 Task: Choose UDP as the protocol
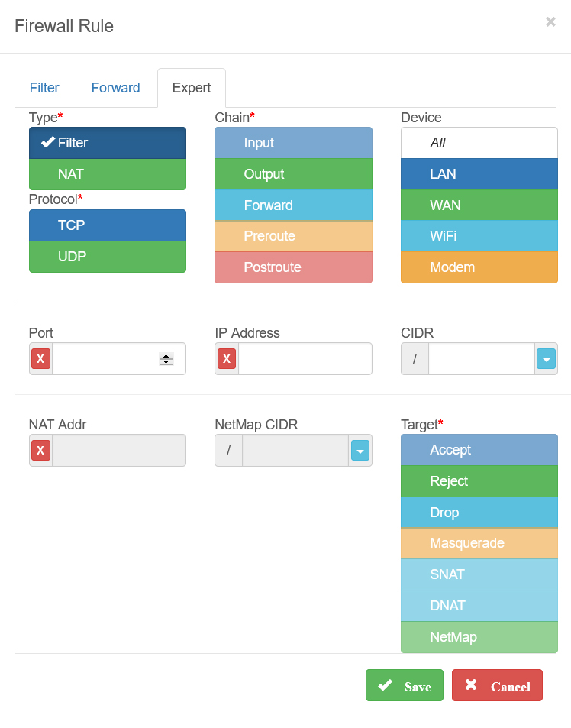point(108,256)
